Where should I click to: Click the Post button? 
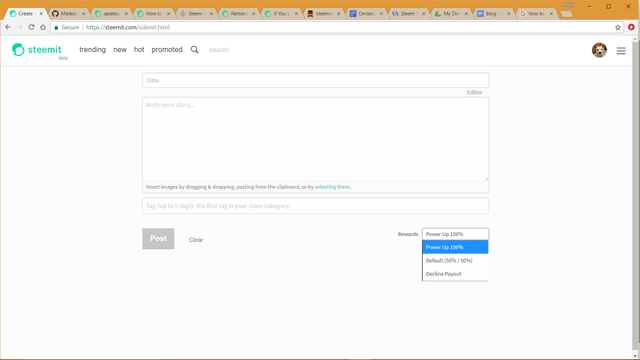[158, 239]
